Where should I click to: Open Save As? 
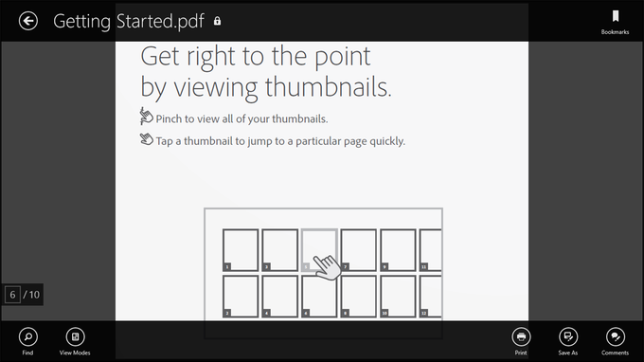pyautogui.click(x=568, y=341)
